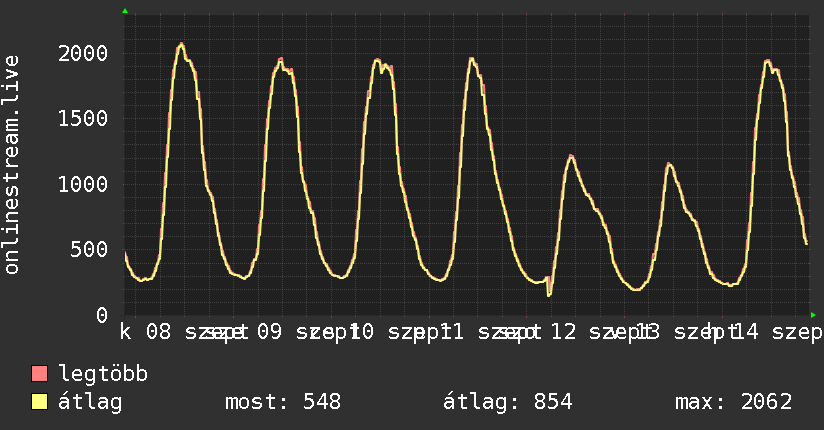The image size is (824, 430).
Task: Click the sharp dip on 12 szept
Action: pyautogui.click(x=549, y=293)
